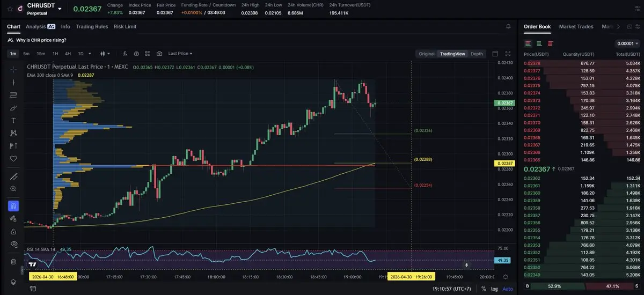Click the price alert bell icon

(x=508, y=26)
